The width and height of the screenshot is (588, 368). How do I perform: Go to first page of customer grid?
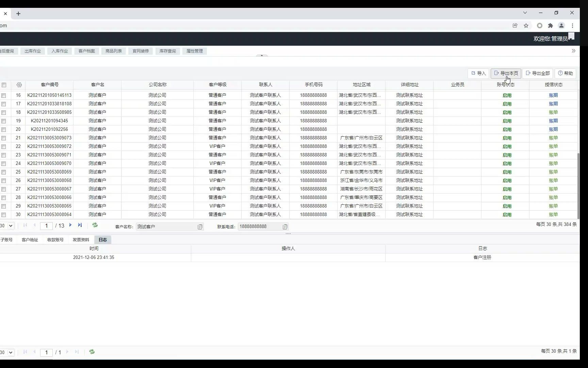point(25,225)
